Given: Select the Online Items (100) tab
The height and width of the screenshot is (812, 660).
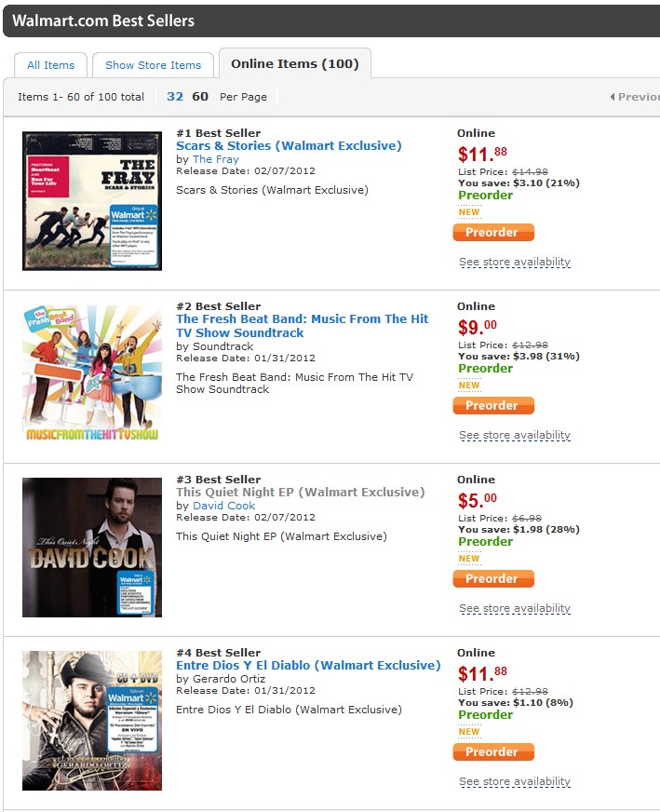Looking at the screenshot, I should tap(294, 63).
